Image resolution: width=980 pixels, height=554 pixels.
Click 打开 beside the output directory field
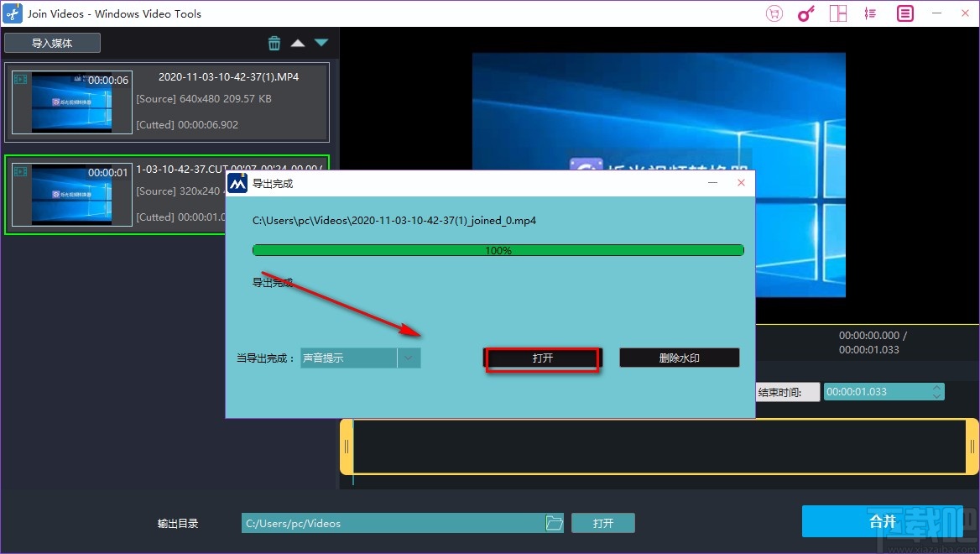pos(603,522)
